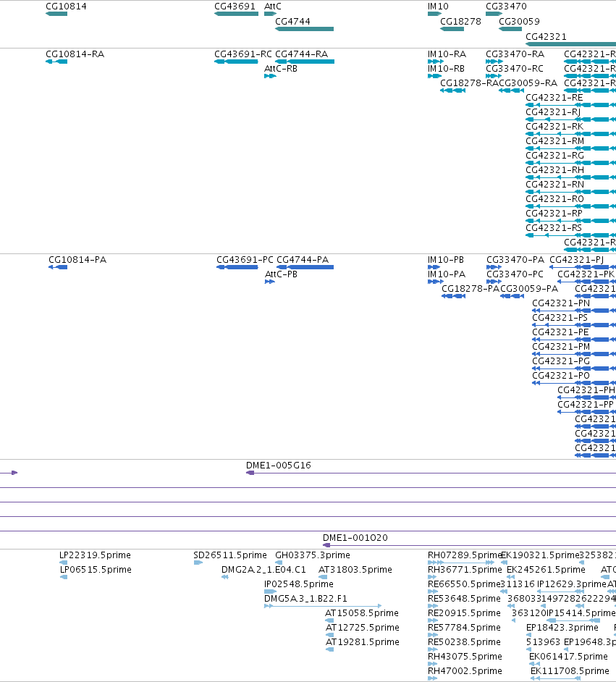Click the CG10814 gene feature
The width and height of the screenshot is (616, 682).
point(56,14)
